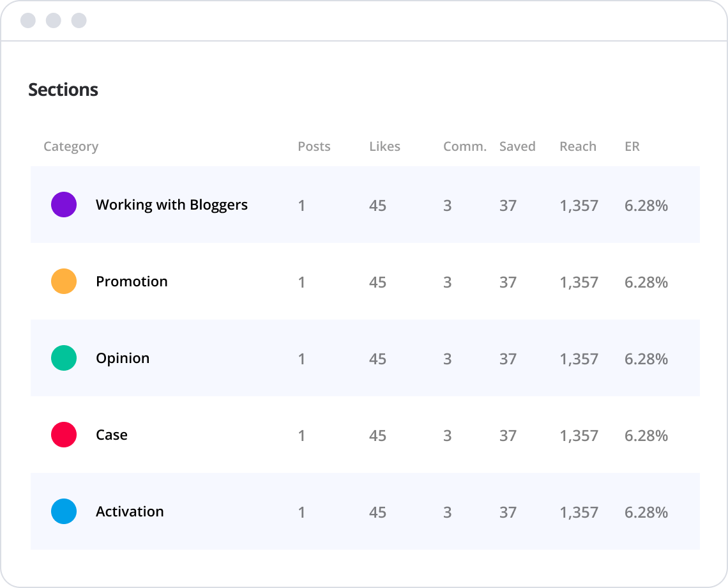This screenshot has height=588, width=728.
Task: Click the first gray window control dot
Action: pos(28,20)
